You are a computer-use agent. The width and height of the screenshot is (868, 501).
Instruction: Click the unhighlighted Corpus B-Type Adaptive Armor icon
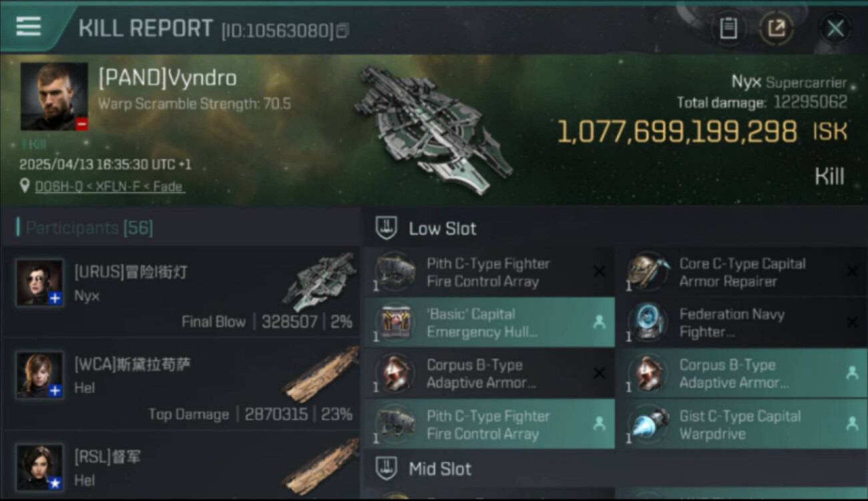395,374
